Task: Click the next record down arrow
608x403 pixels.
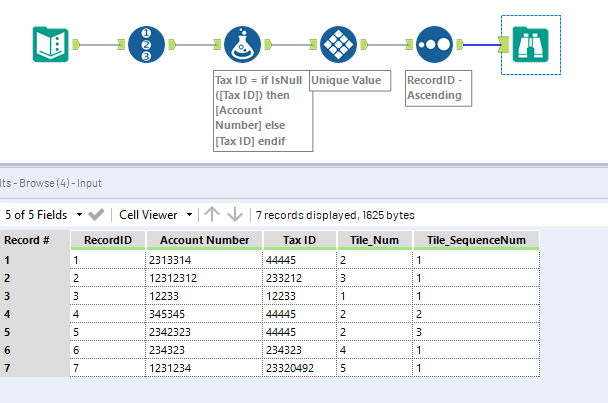Action: coord(235,214)
